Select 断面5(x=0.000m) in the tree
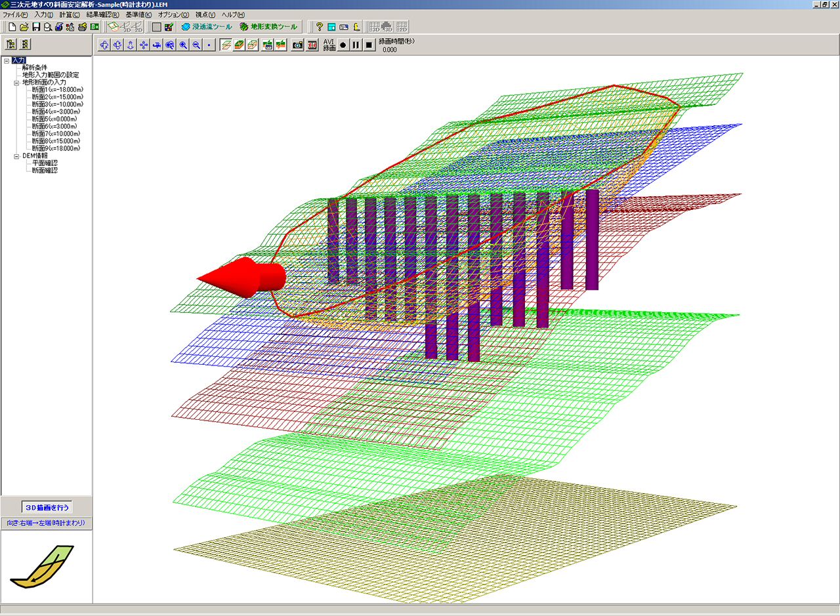 pyautogui.click(x=56, y=119)
